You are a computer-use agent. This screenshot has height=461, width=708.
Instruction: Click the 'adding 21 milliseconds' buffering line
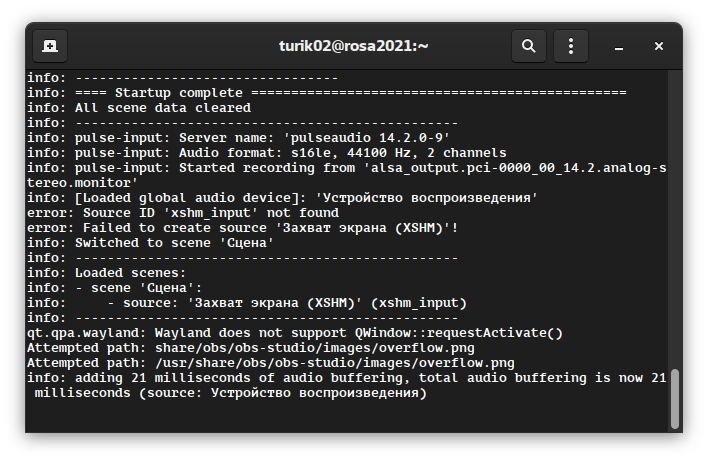345,378
